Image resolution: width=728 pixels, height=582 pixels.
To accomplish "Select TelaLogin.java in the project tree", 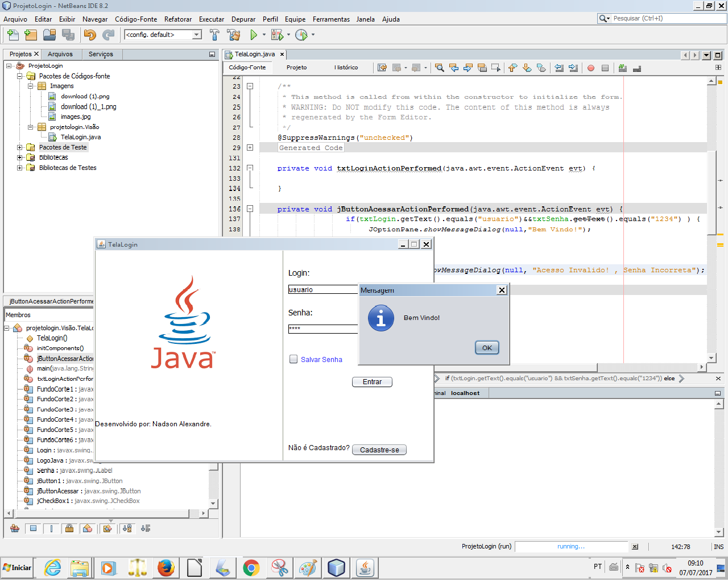I will [81, 137].
